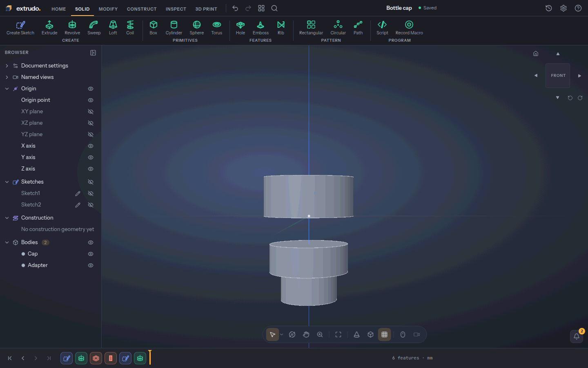Apply a Circular pattern
The image size is (588, 368).
(338, 28)
